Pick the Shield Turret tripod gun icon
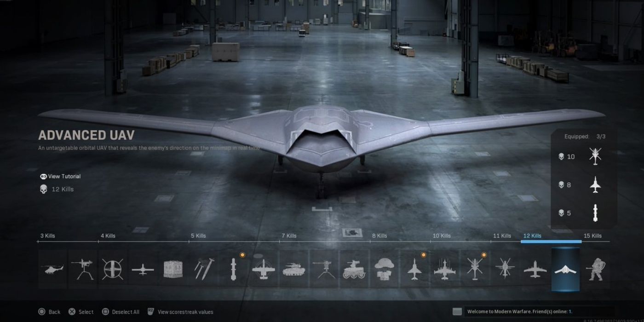The image size is (644, 322). point(83,270)
